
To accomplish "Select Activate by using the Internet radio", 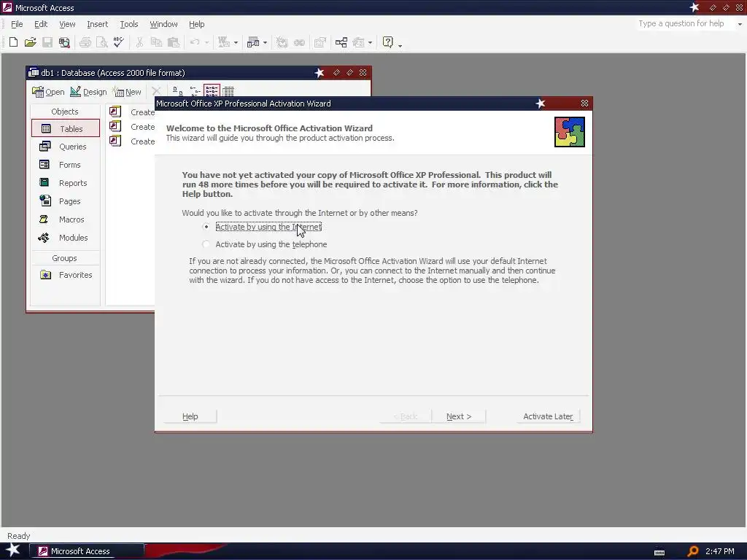I will pyautogui.click(x=206, y=227).
